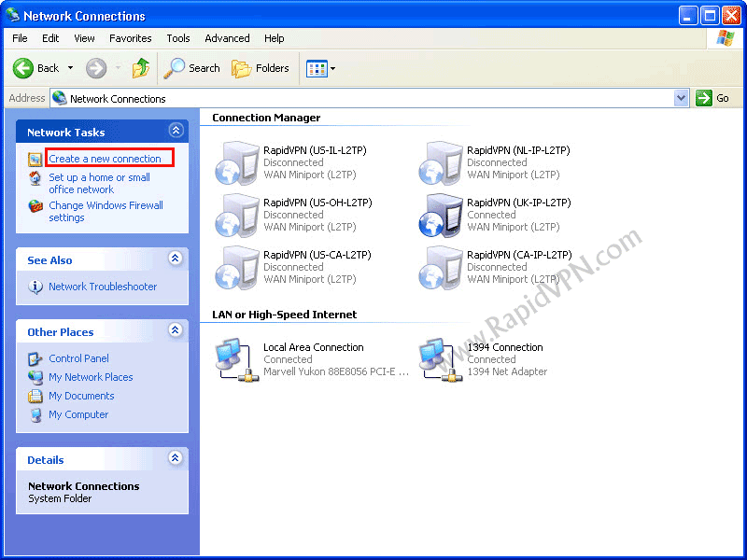The height and width of the screenshot is (560, 747).
Task: Select the RapidVPN (US-IL-L2TP) connection icon
Action: pos(237,162)
